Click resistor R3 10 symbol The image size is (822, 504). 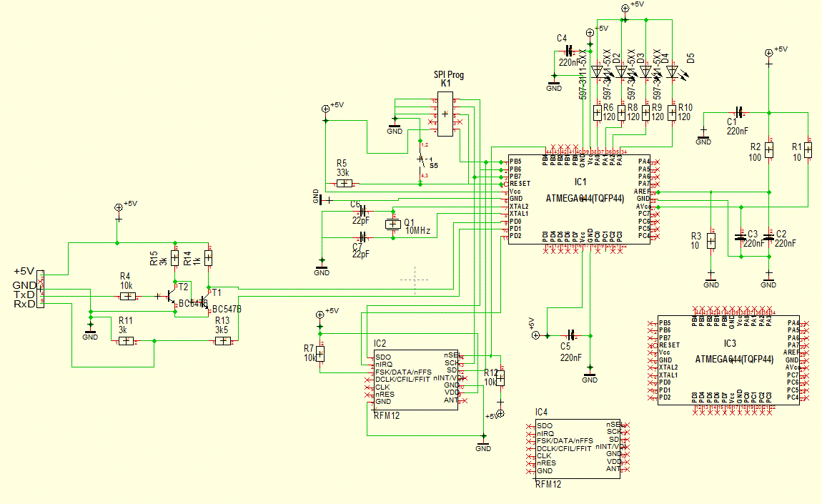point(711,241)
